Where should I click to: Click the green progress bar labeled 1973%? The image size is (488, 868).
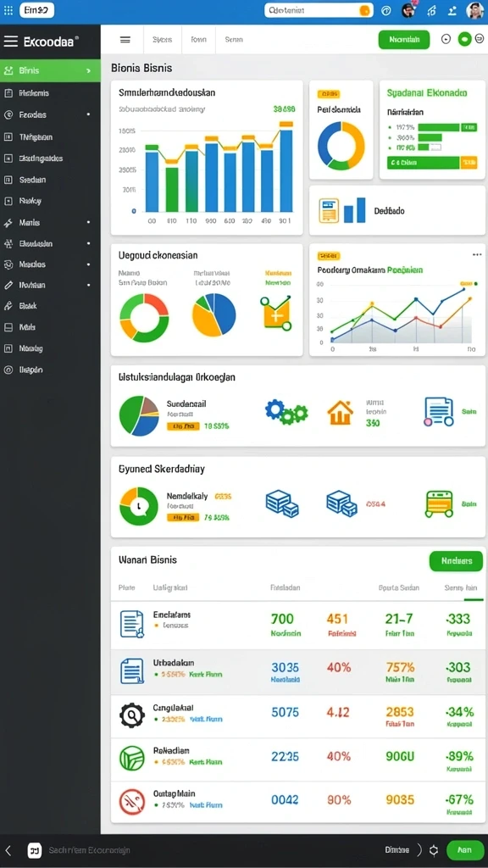pos(439,127)
